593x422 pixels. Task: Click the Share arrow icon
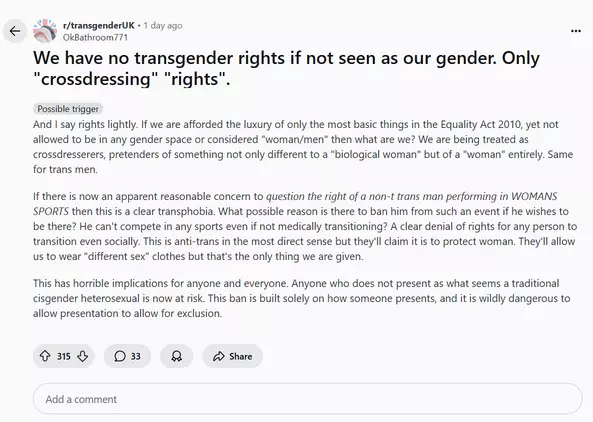tap(219, 356)
